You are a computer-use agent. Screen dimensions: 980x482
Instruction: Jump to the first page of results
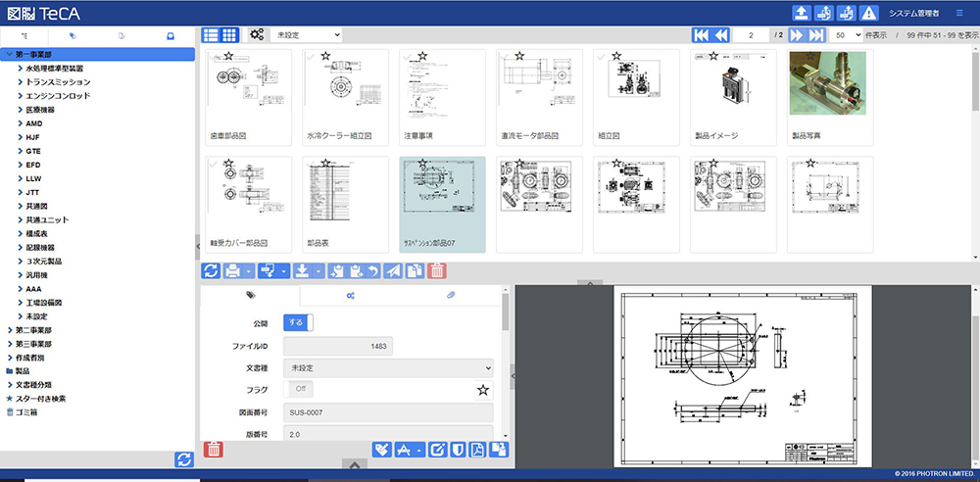click(x=701, y=34)
